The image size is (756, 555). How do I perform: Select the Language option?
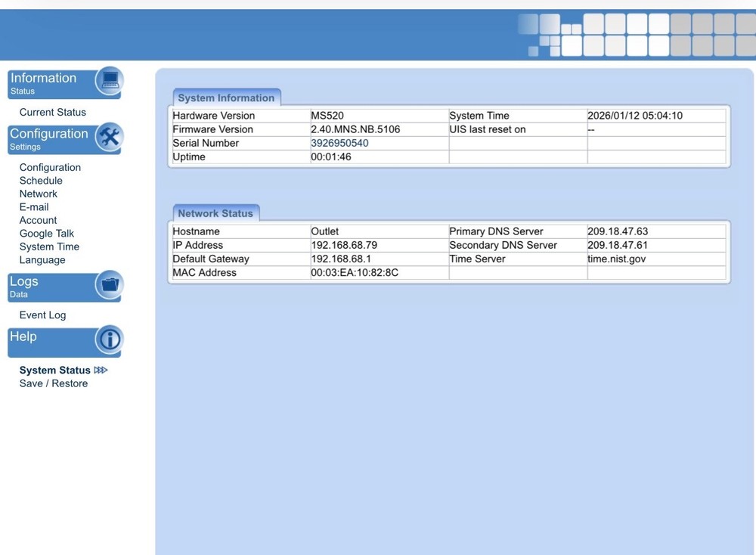point(42,260)
